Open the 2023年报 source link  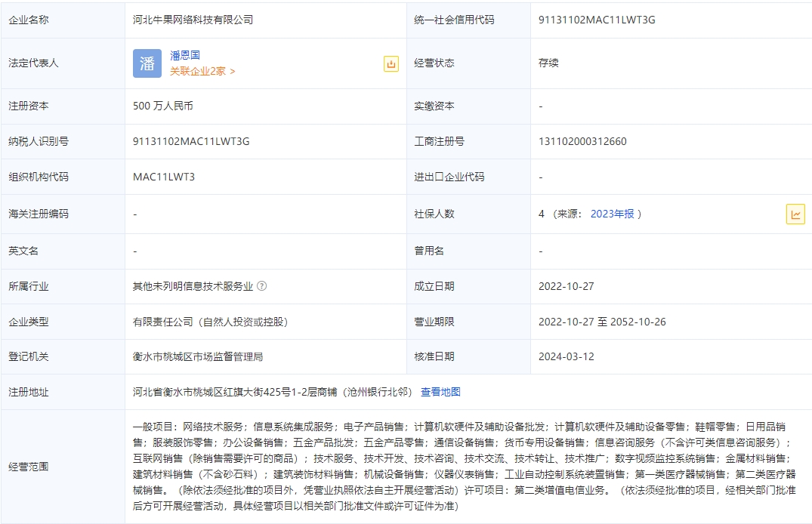click(612, 214)
